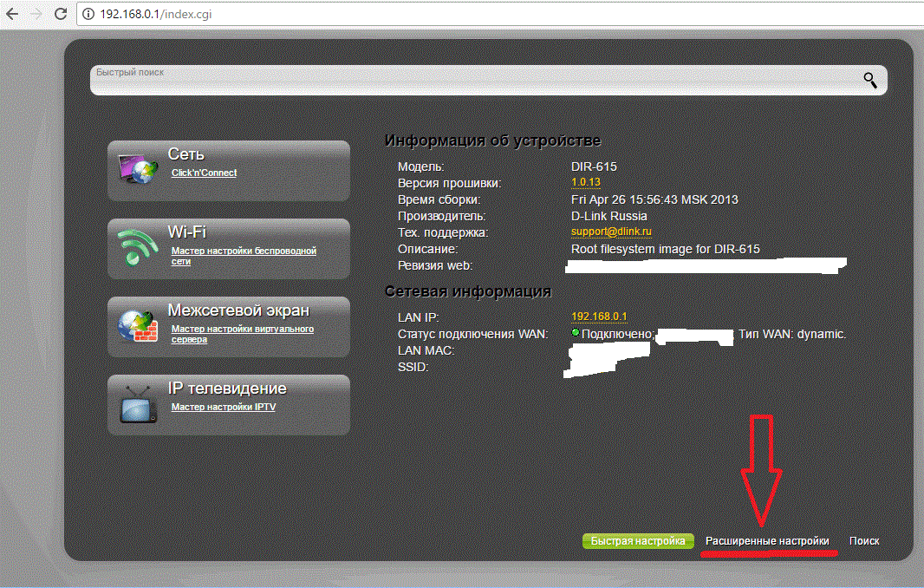Click the green Wi-Fi signal icon
924x588 pixels.
pos(137,247)
